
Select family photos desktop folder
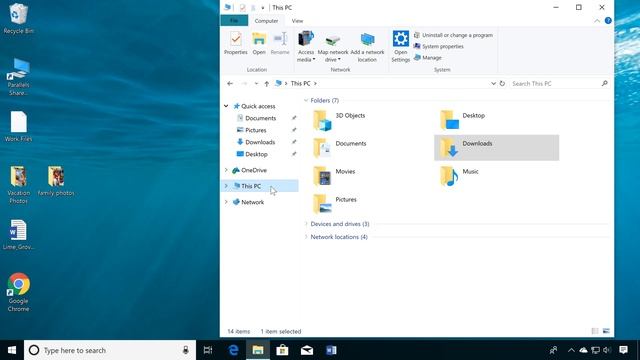tap(56, 181)
